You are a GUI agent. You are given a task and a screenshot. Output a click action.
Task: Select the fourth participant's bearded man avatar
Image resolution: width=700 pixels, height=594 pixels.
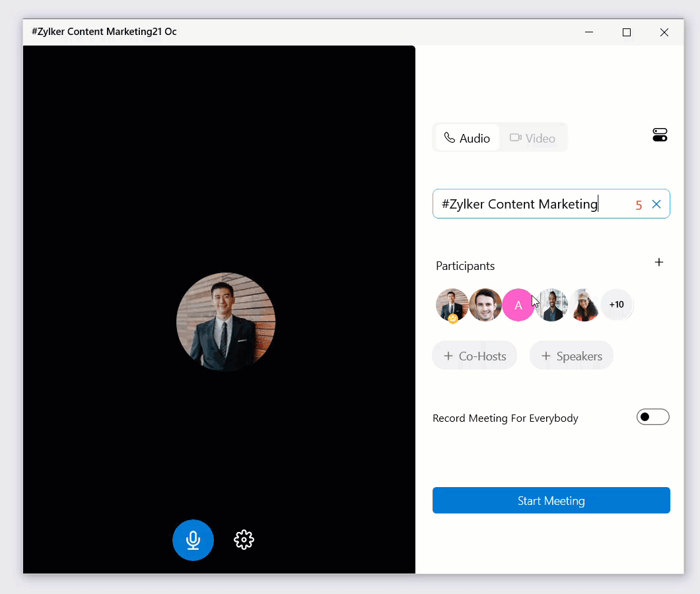tap(552, 305)
